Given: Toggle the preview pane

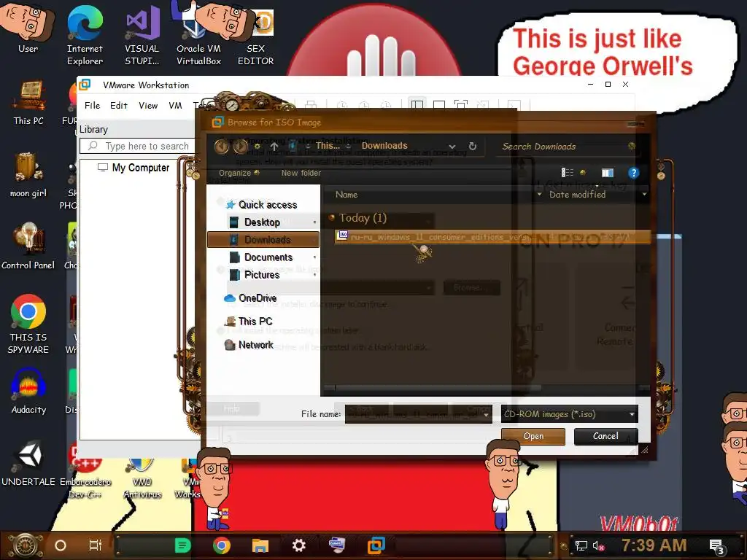Looking at the screenshot, I should tap(608, 172).
